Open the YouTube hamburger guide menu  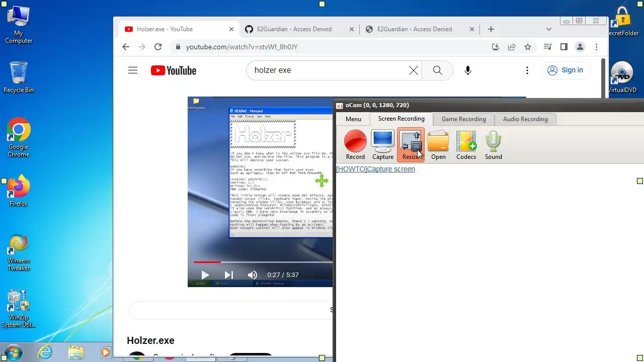point(133,70)
